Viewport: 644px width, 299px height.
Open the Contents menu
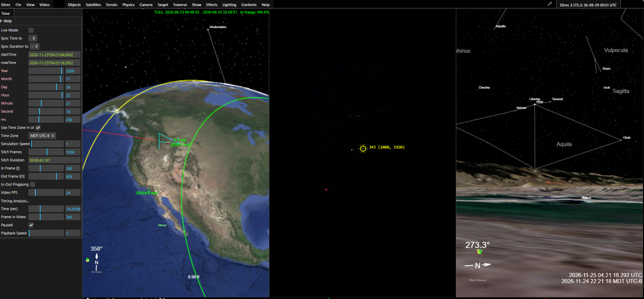249,5
